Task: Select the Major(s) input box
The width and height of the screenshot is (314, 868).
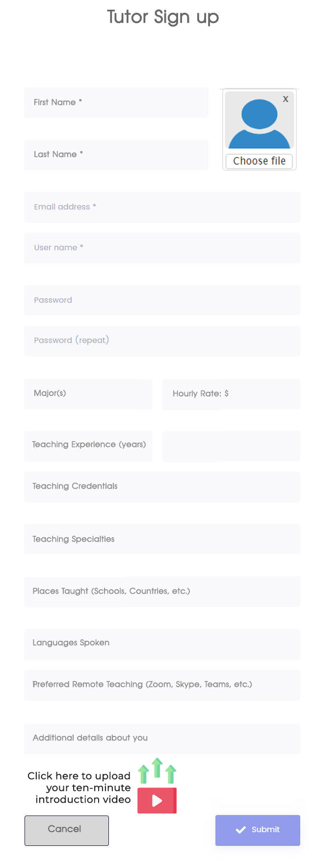Action: click(x=88, y=394)
